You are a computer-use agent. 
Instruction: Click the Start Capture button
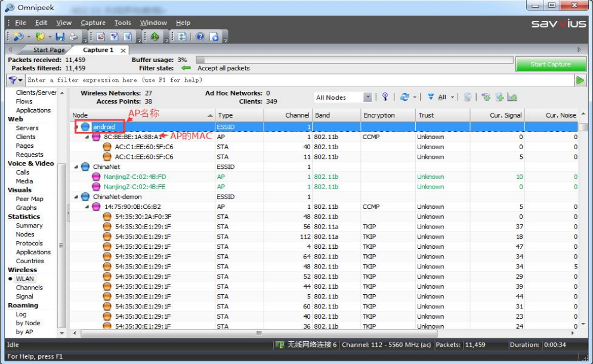pyautogui.click(x=551, y=64)
